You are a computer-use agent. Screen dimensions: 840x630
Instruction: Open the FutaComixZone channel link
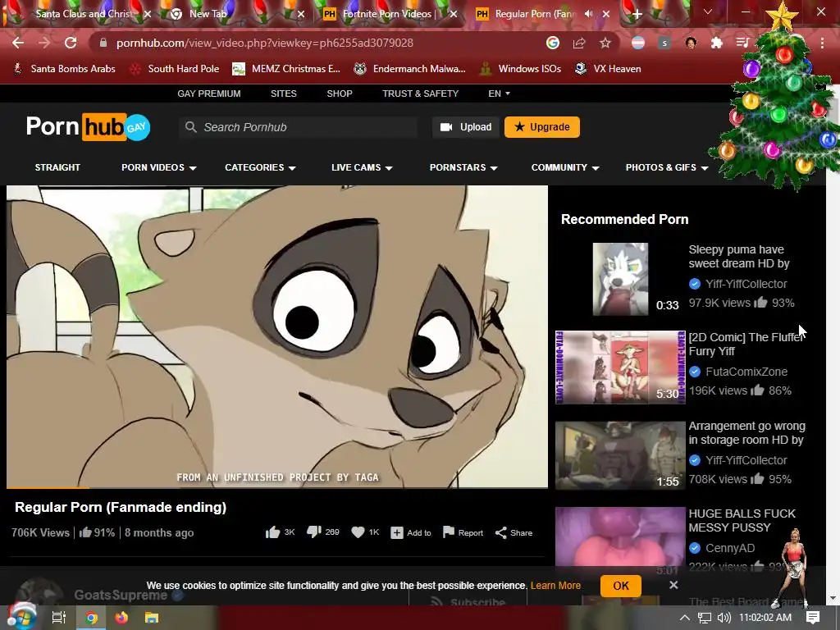tap(746, 372)
